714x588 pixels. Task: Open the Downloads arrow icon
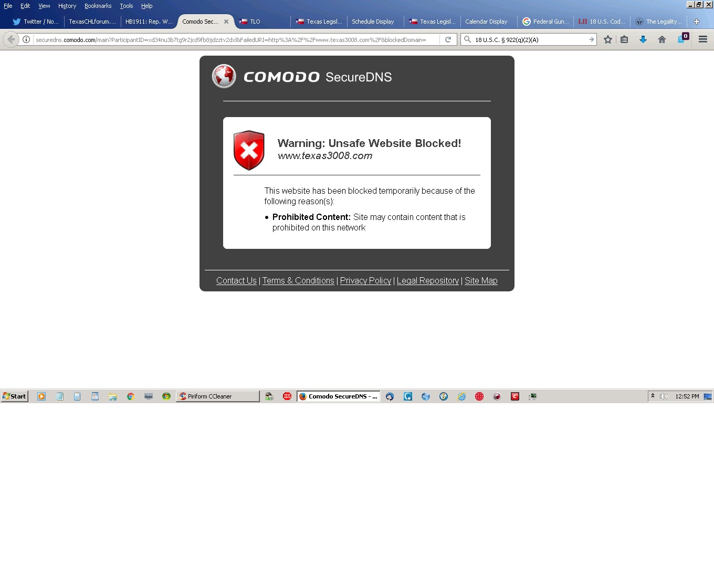[x=643, y=39]
